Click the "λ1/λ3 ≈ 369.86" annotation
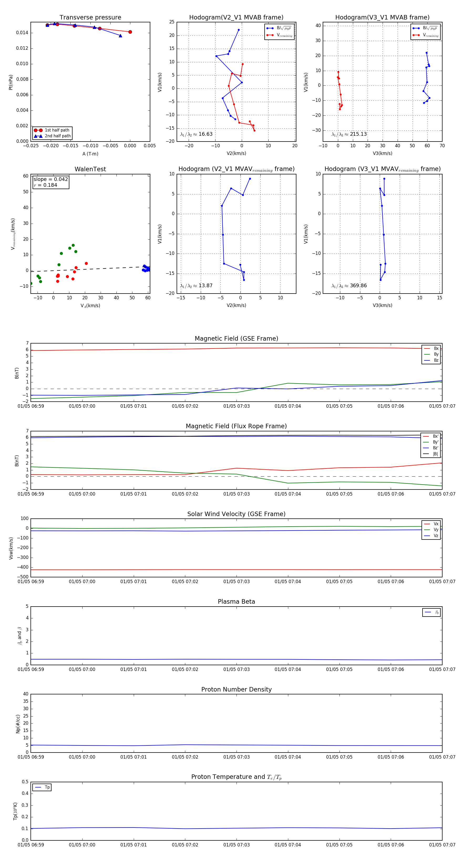 [349, 286]
